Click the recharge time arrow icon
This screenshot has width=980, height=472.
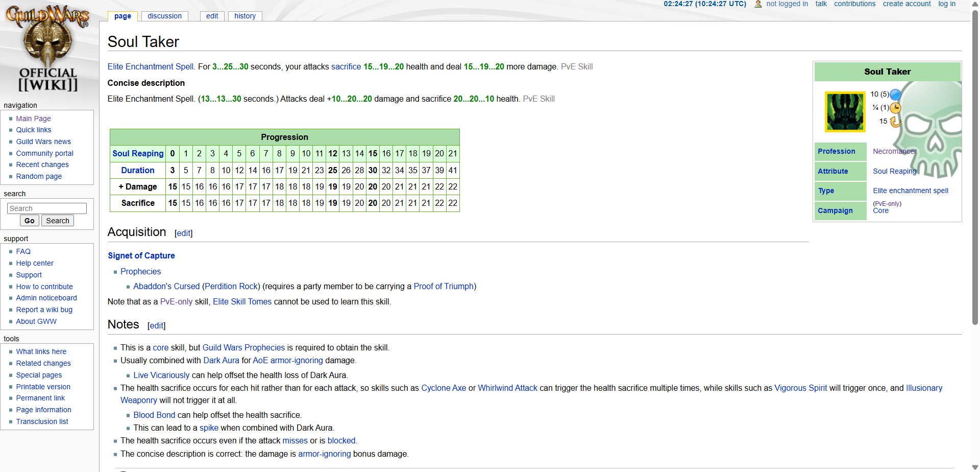click(895, 122)
